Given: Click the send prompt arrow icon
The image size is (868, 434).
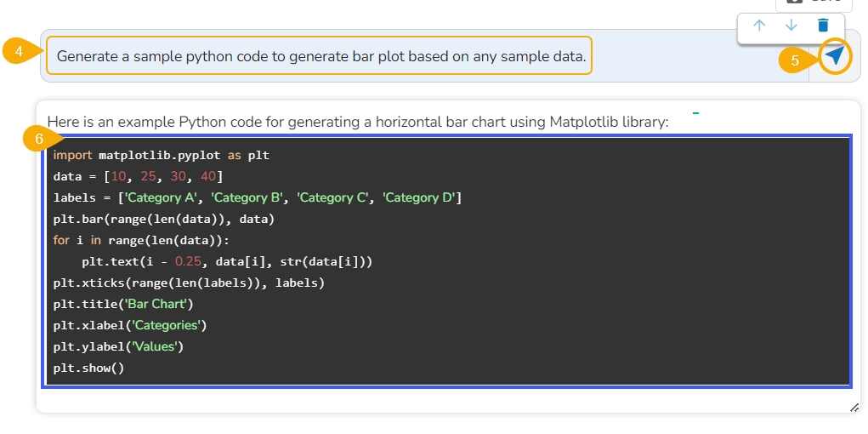Looking at the screenshot, I should pos(835,56).
